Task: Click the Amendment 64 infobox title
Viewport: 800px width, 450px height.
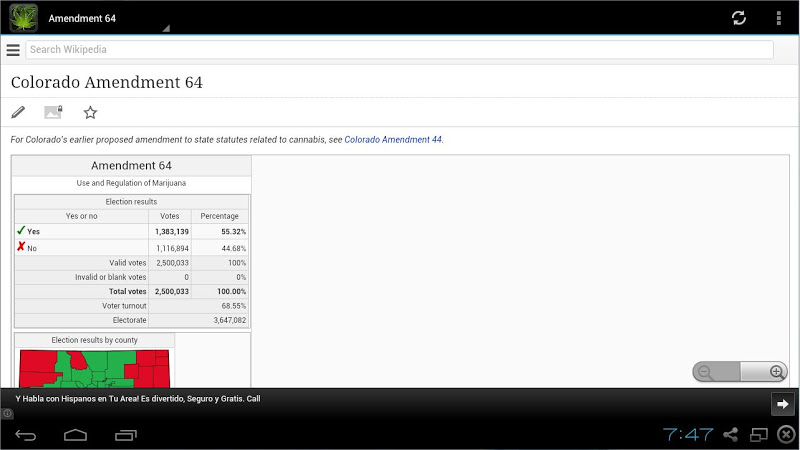Action: pyautogui.click(x=131, y=165)
